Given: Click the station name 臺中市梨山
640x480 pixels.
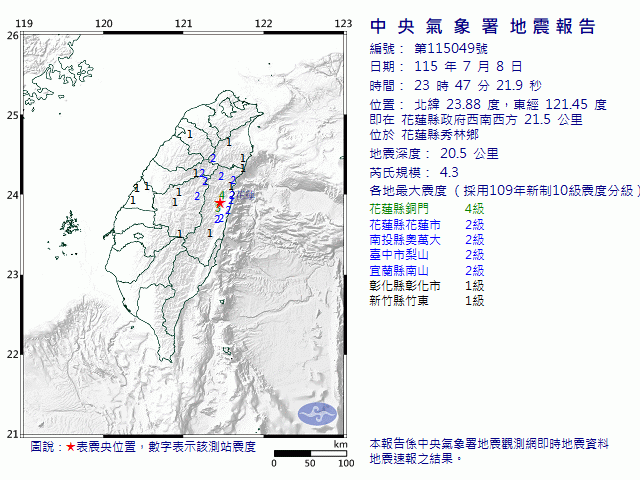Looking at the screenshot, I should (x=399, y=255).
